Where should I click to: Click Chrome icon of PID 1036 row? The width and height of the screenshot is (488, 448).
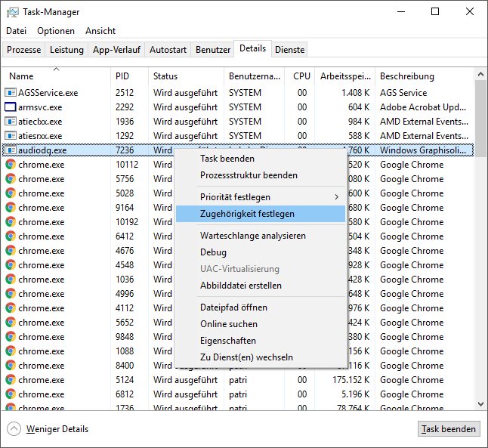point(11,279)
